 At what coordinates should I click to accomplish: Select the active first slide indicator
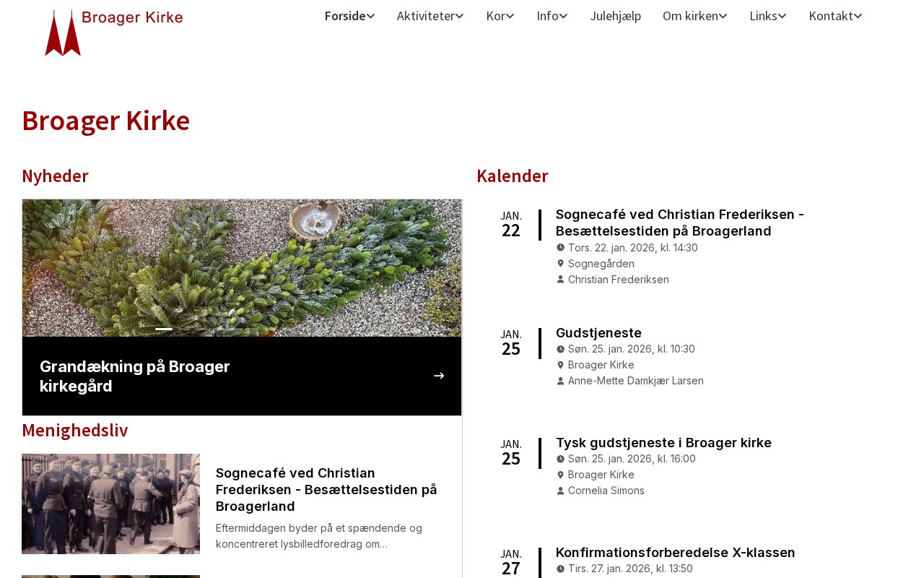tap(164, 329)
